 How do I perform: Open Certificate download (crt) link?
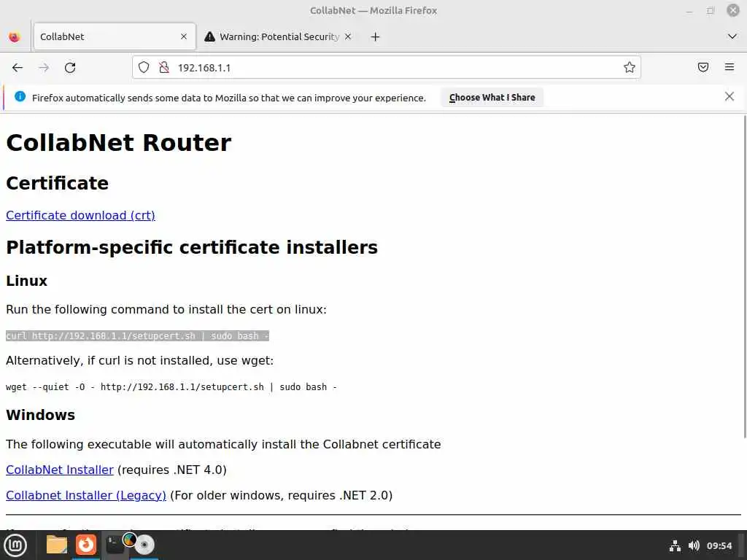[80, 215]
